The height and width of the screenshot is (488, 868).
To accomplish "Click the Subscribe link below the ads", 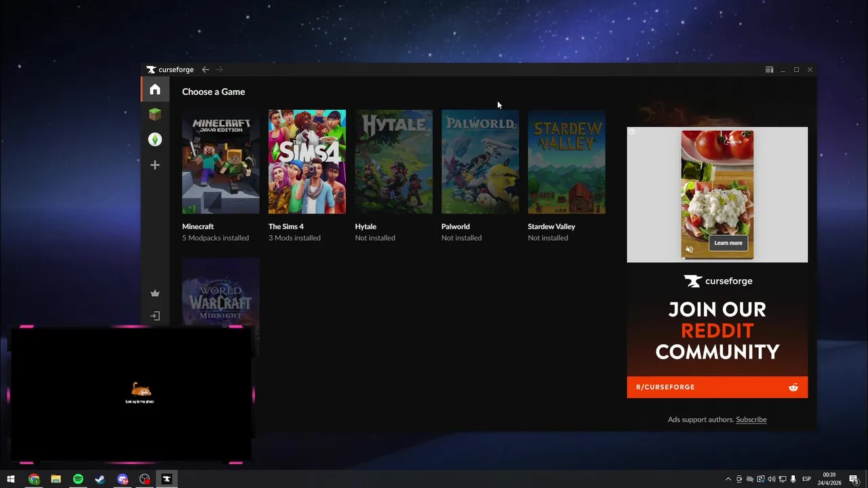I will coord(751,420).
